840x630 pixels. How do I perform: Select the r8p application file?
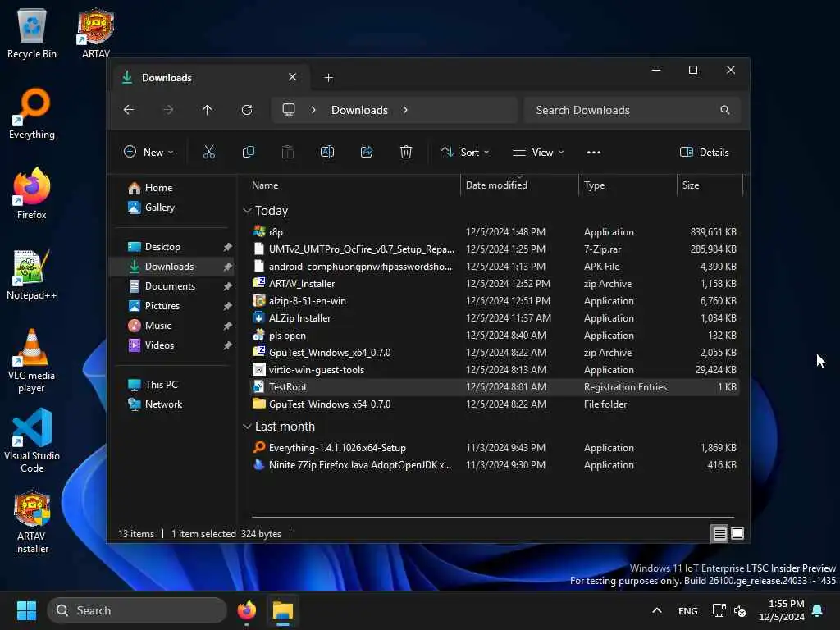pos(495,232)
